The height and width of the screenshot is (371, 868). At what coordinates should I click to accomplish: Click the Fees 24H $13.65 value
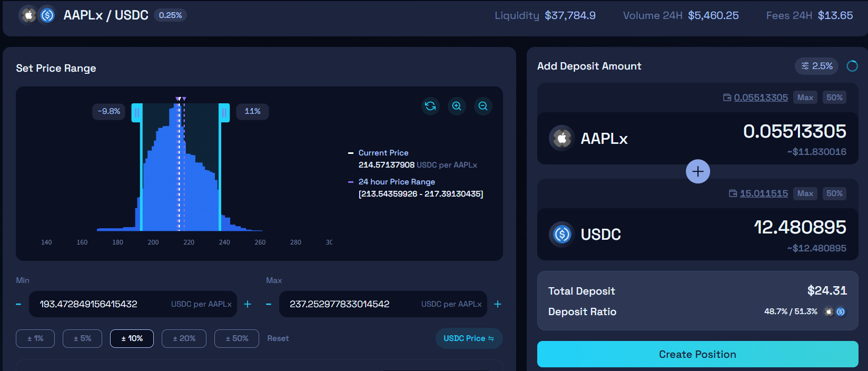point(835,15)
